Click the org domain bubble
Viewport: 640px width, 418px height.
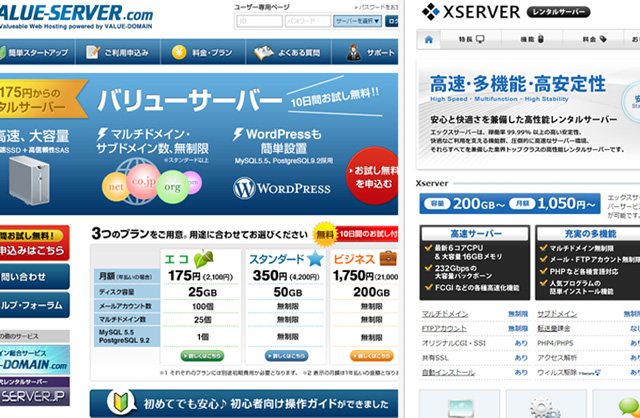(172, 187)
